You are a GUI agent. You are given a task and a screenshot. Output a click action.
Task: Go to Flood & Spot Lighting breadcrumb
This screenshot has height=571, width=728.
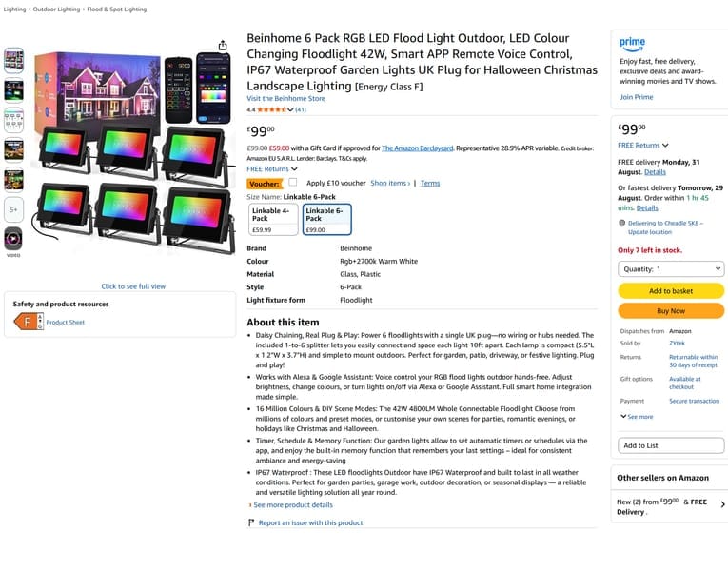pyautogui.click(x=116, y=10)
